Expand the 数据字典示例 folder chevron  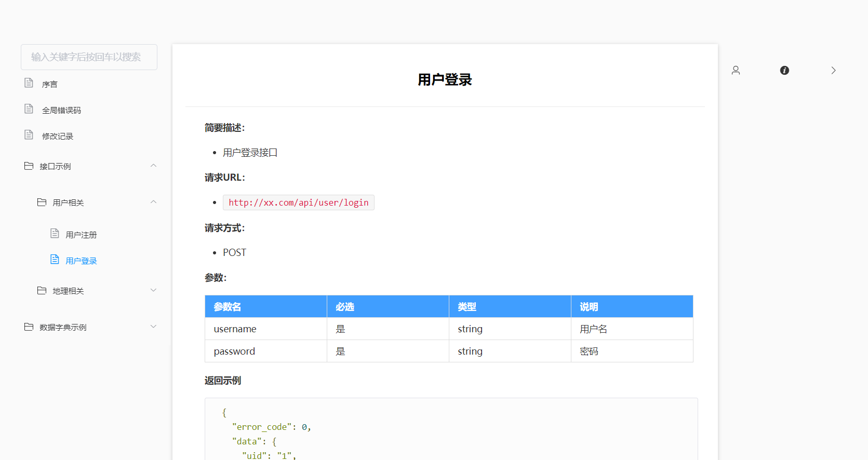(x=153, y=327)
